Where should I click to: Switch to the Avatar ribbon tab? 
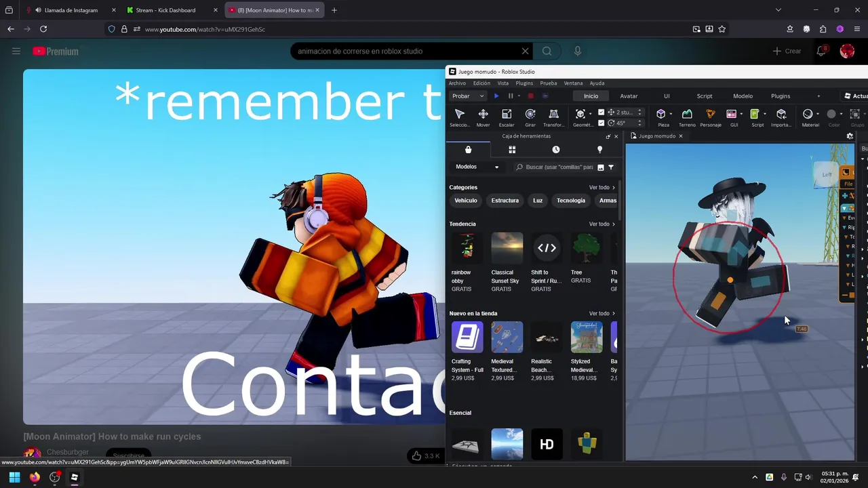tap(629, 96)
